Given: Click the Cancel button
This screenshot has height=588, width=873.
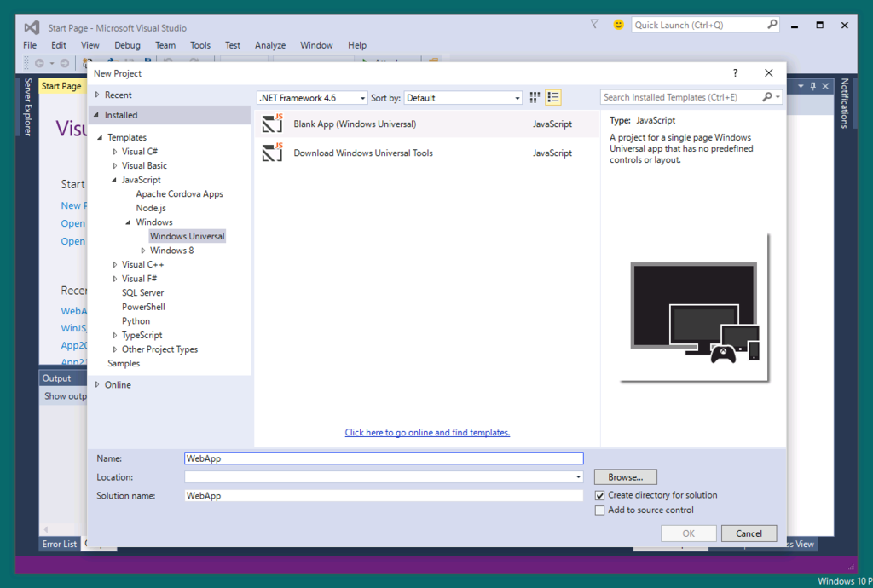Looking at the screenshot, I should pyautogui.click(x=749, y=533).
